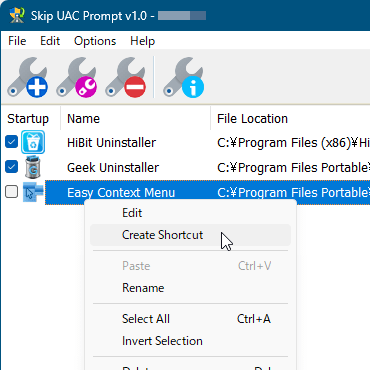
Task: Sort by the Name column header
Action: [x=136, y=119]
